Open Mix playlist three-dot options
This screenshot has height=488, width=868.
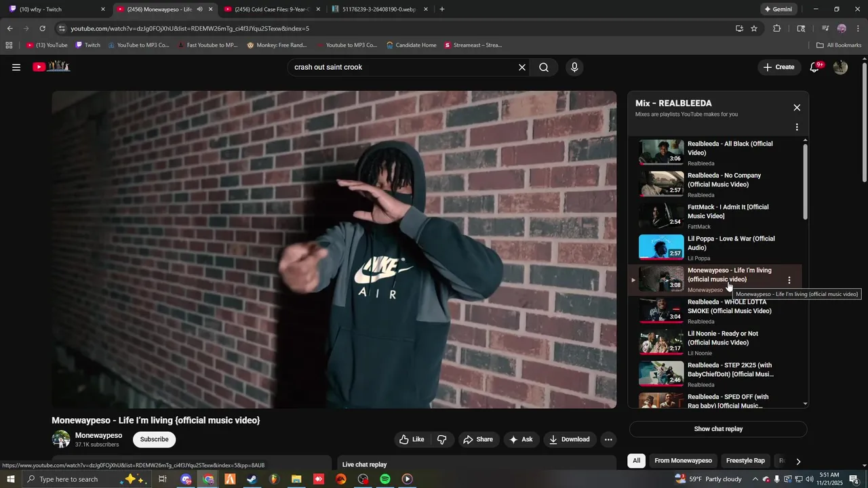[x=797, y=127]
